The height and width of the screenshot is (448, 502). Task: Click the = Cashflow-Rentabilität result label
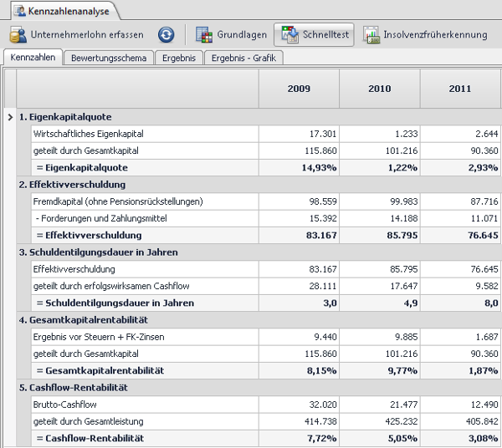[90, 438]
